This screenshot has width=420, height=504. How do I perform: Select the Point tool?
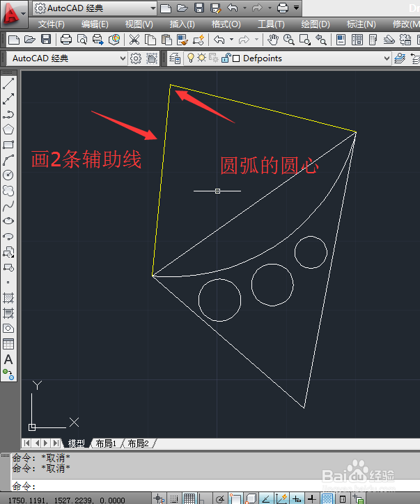8,283
